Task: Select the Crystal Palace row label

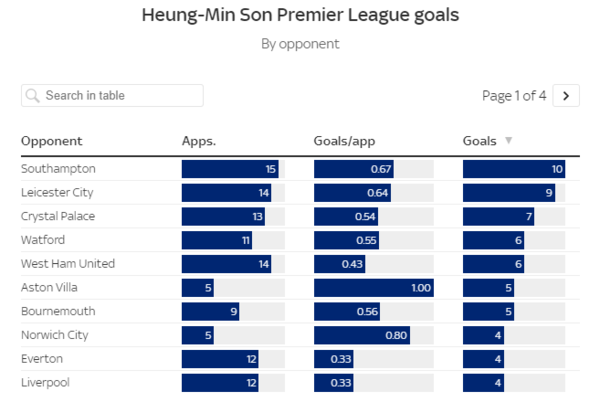Action: click(x=59, y=216)
